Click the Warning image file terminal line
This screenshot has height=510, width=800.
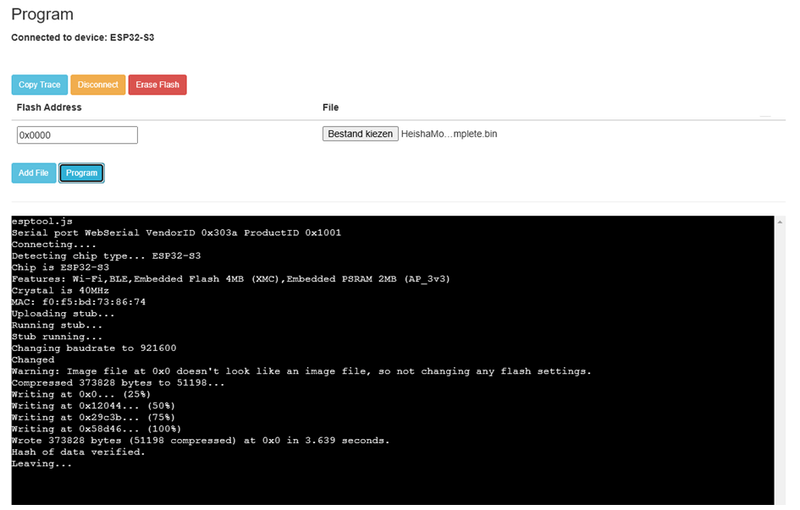click(x=301, y=371)
